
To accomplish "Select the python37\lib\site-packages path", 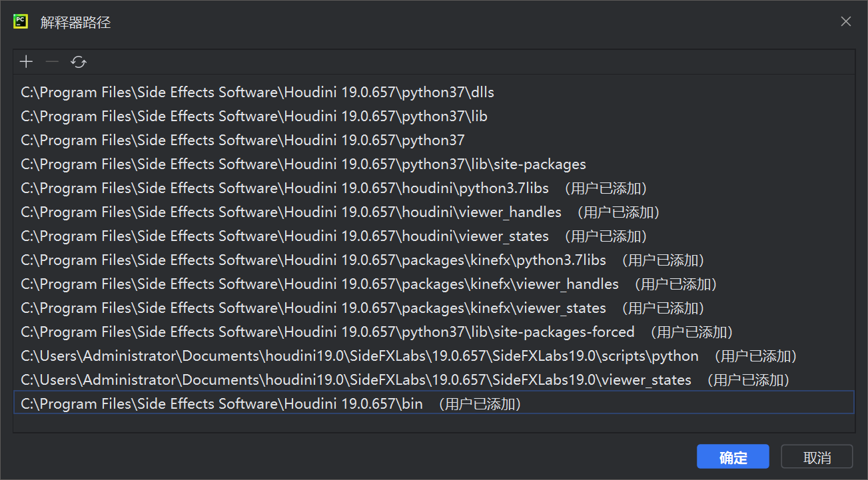I will [x=303, y=164].
